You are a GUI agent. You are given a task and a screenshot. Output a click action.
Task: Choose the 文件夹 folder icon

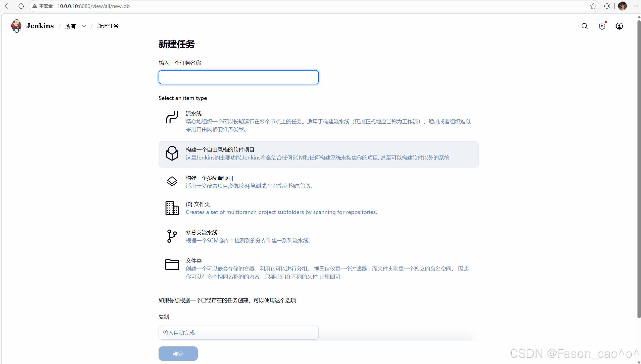(x=172, y=264)
